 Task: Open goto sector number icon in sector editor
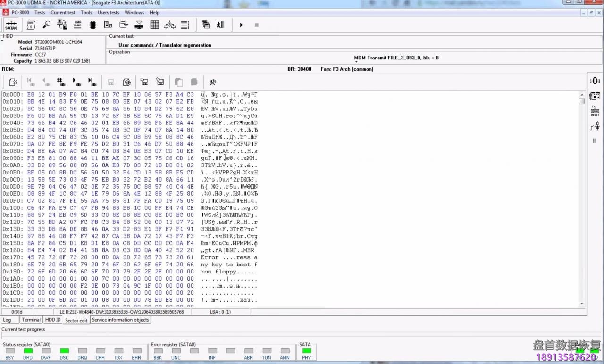[x=60, y=82]
